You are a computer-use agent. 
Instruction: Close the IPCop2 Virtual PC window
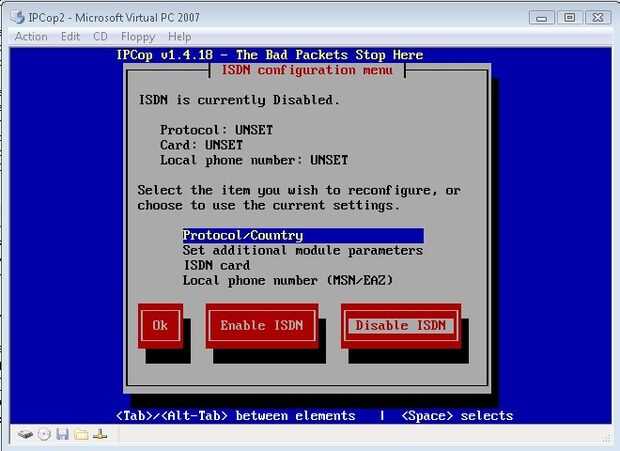[x=597, y=17]
